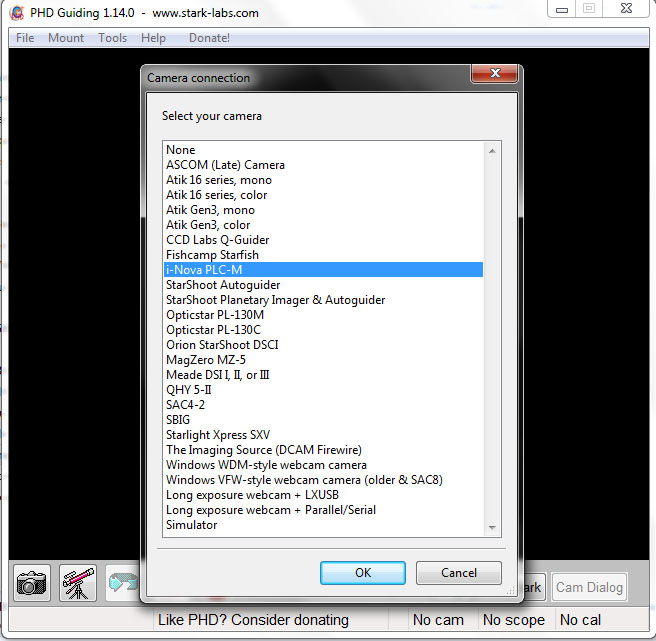Click the list scrollbar up arrow
Image resolution: width=656 pixels, height=641 pixels.
(492, 151)
